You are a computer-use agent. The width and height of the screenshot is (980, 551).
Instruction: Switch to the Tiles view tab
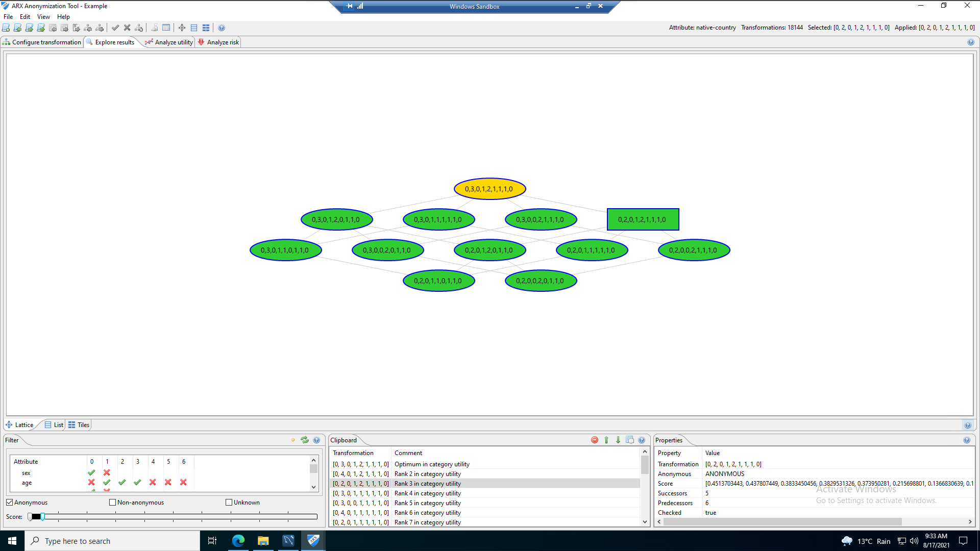click(x=79, y=424)
